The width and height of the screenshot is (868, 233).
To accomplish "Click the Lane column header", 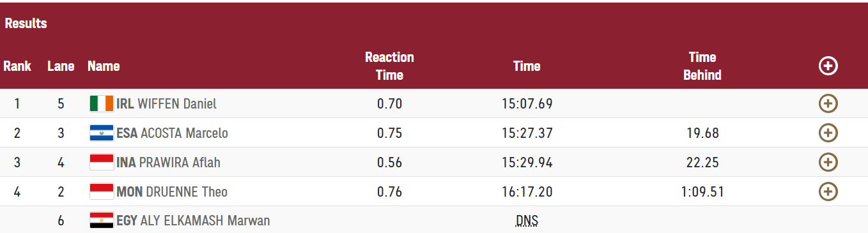I will [x=61, y=66].
